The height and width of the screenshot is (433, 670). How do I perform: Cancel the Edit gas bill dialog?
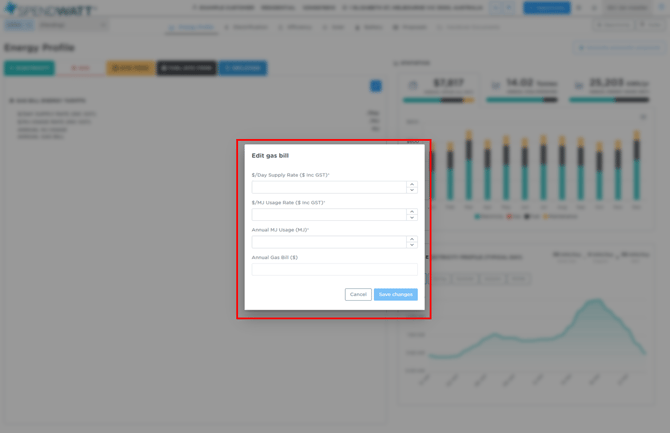(358, 294)
